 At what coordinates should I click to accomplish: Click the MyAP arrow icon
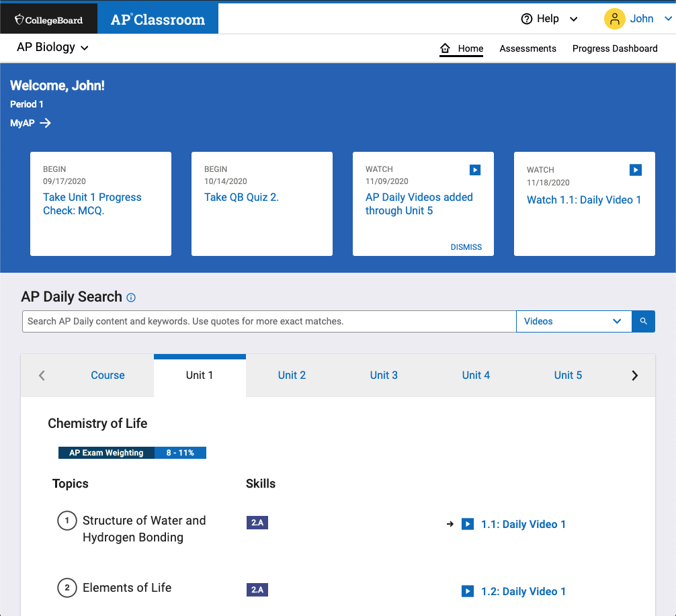tap(45, 123)
